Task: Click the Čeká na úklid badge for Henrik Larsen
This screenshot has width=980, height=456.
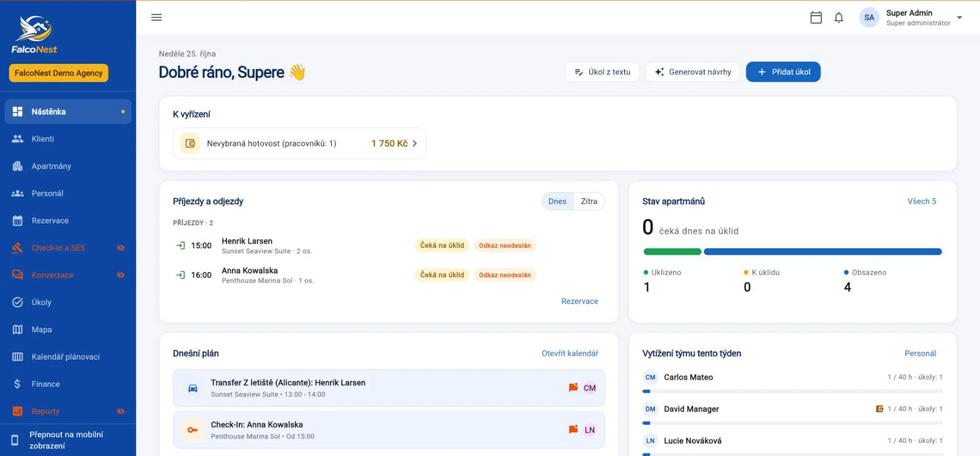Action: click(442, 246)
